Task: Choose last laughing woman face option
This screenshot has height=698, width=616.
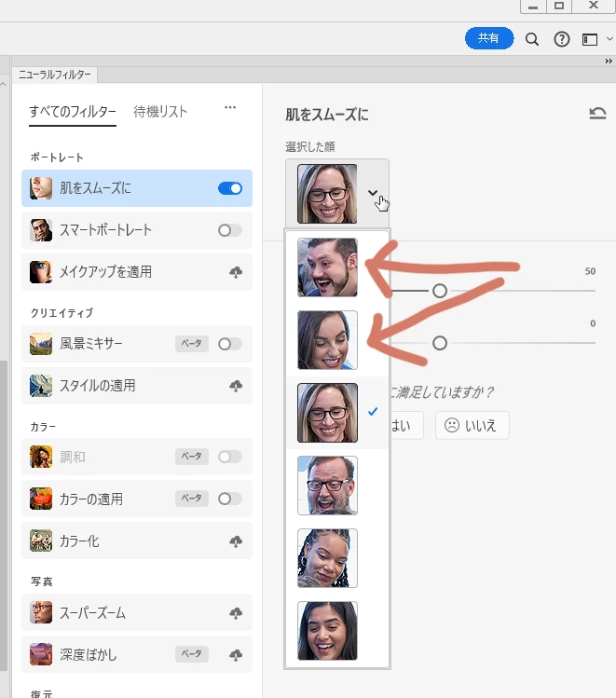Action: tap(327, 631)
